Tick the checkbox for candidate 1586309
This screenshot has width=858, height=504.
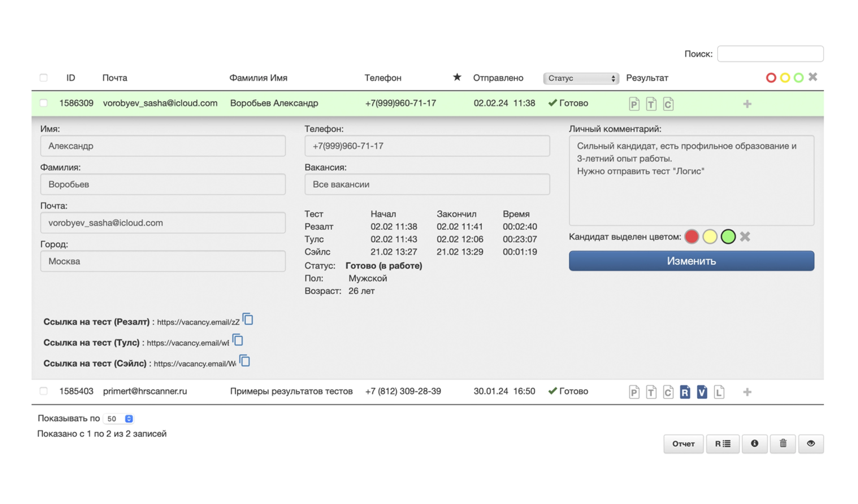pyautogui.click(x=44, y=103)
